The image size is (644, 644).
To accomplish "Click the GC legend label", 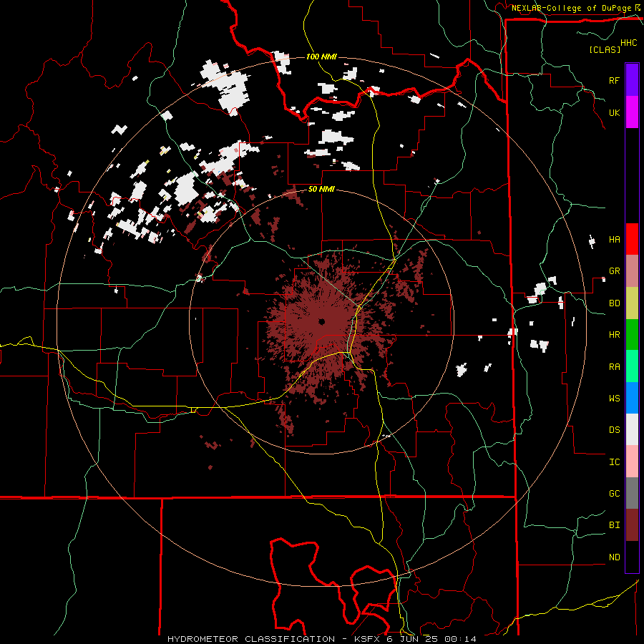I will point(614,493).
